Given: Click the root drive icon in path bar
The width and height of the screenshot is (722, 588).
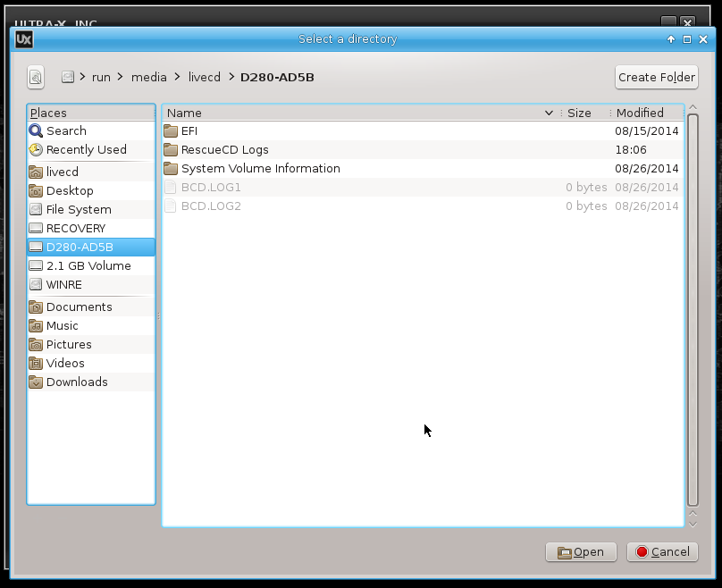Looking at the screenshot, I should pyautogui.click(x=67, y=78).
